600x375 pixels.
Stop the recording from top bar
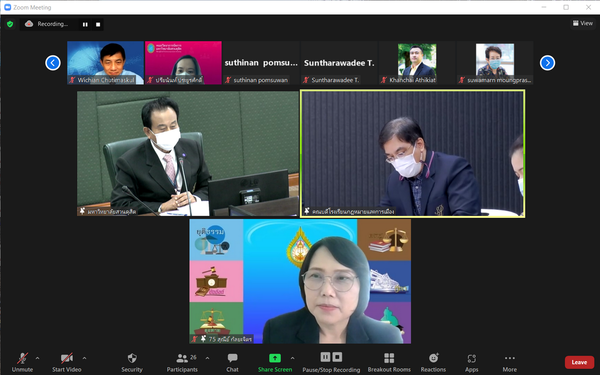(98, 24)
